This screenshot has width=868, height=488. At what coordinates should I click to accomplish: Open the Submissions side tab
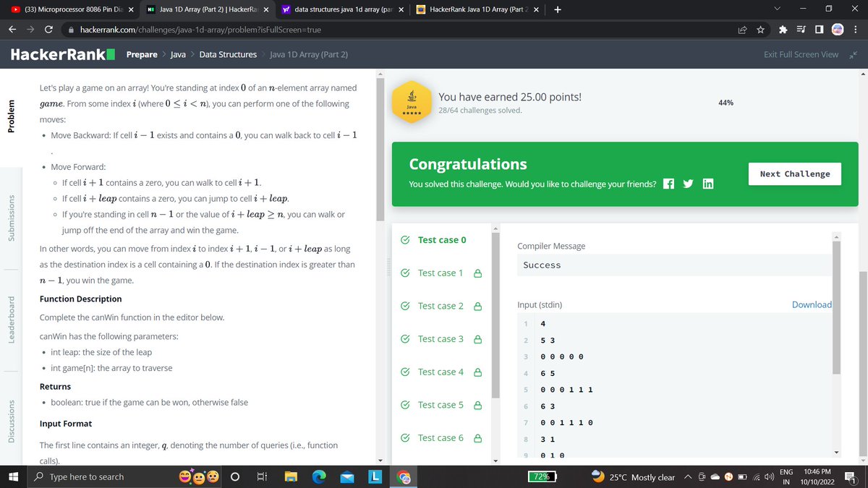coord(11,217)
